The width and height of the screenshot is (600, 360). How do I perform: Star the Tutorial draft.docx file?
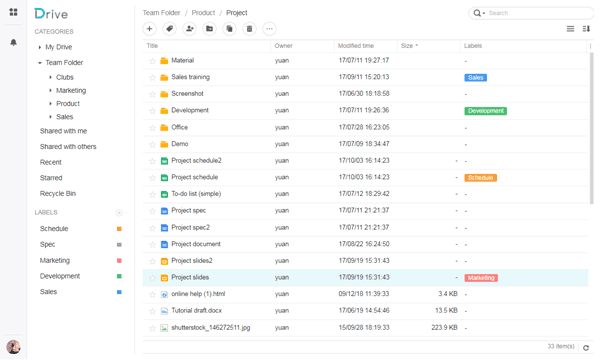coord(152,311)
